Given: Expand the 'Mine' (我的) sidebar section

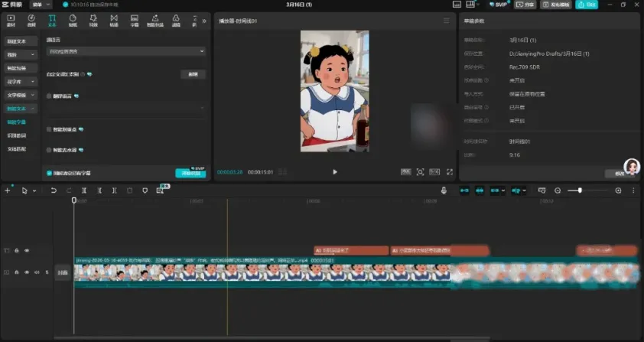Looking at the screenshot, I should [x=21, y=54].
